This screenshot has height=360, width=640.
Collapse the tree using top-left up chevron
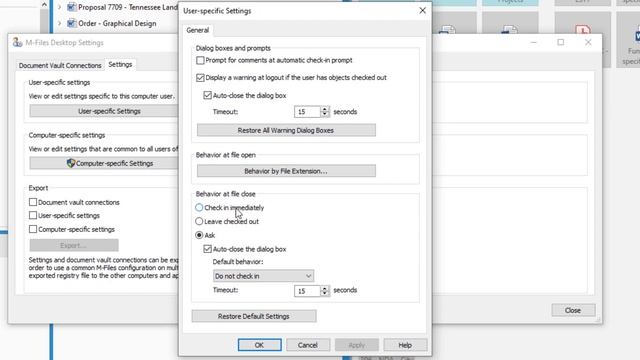tap(44, 5)
